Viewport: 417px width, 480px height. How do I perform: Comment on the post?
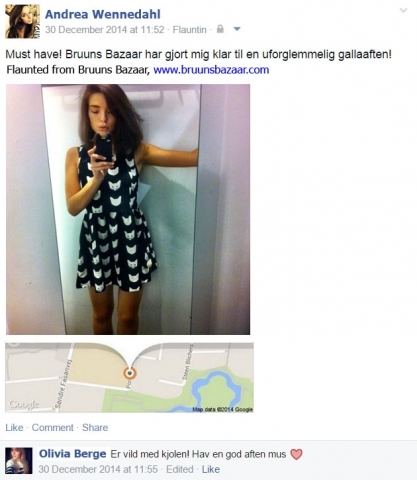[x=52, y=428]
